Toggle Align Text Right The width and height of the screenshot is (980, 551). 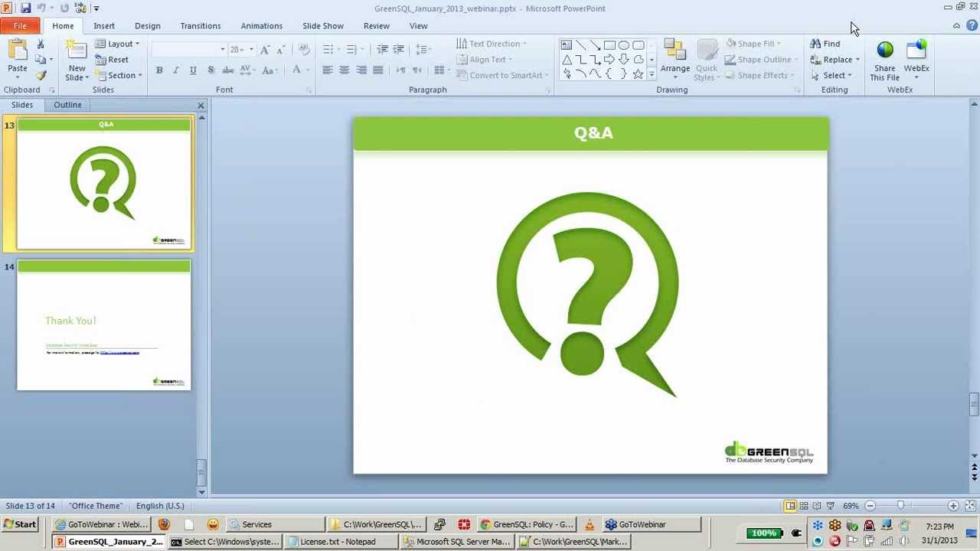(361, 70)
